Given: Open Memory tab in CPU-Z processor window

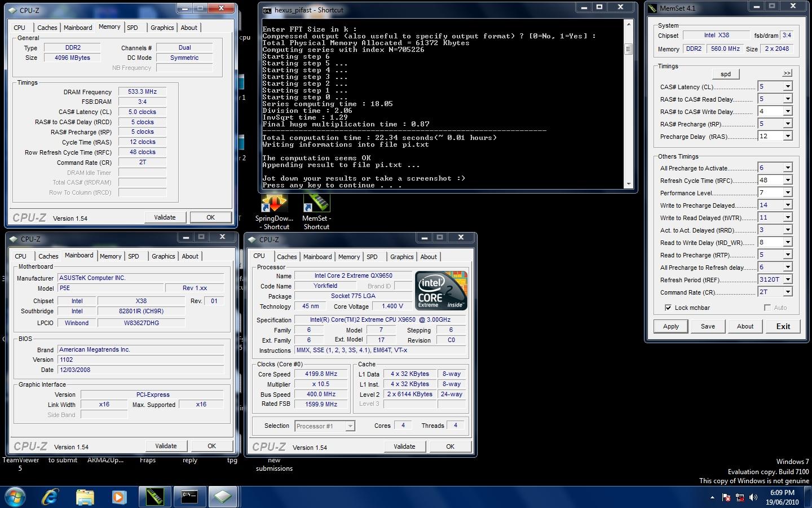Looking at the screenshot, I should [349, 257].
